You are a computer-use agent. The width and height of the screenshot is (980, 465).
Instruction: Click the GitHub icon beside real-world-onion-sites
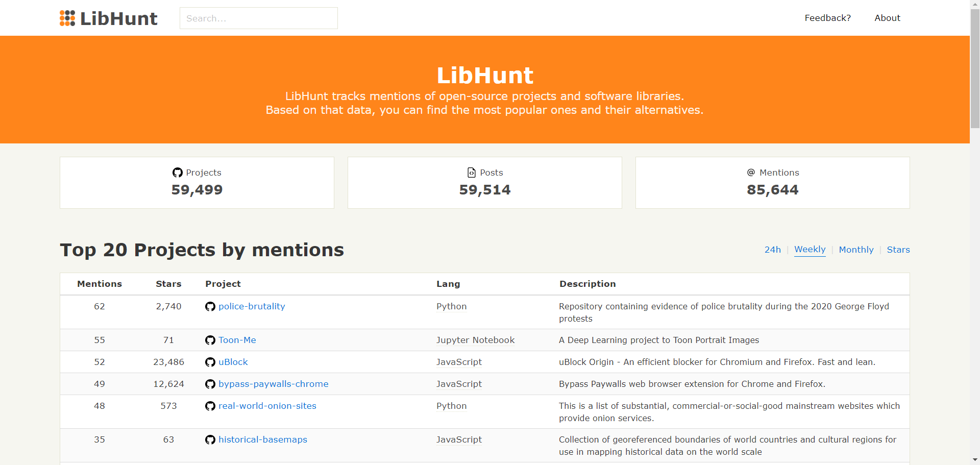click(210, 406)
